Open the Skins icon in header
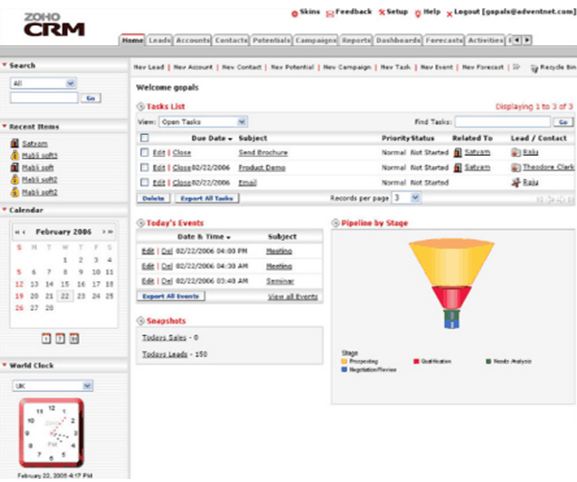Viewport: 577px width, 482px height. tap(294, 14)
